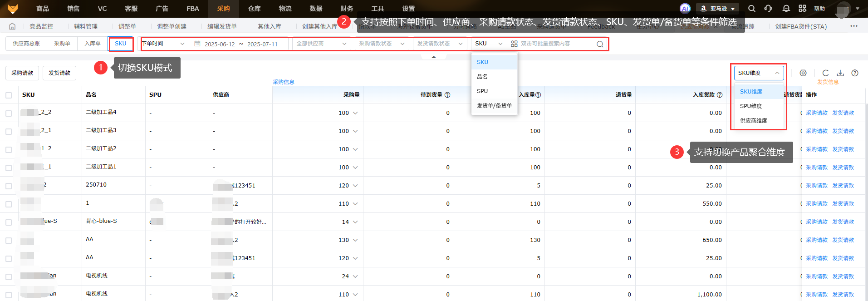Click 发货请款 link in first row
868x301 pixels.
tap(843, 113)
